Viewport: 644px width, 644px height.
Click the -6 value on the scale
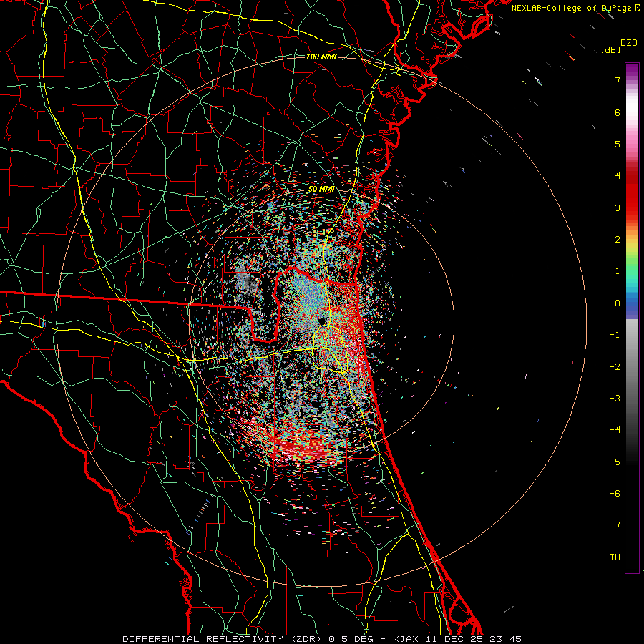(615, 494)
